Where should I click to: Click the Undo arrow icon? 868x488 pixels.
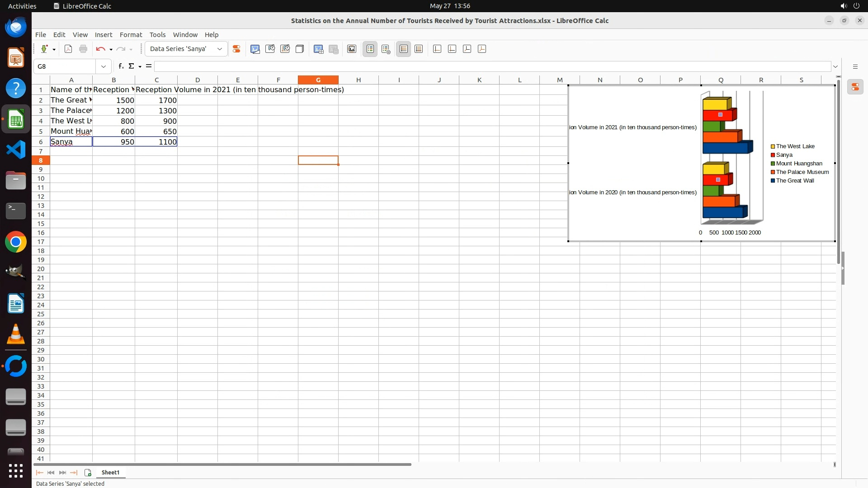coord(100,49)
